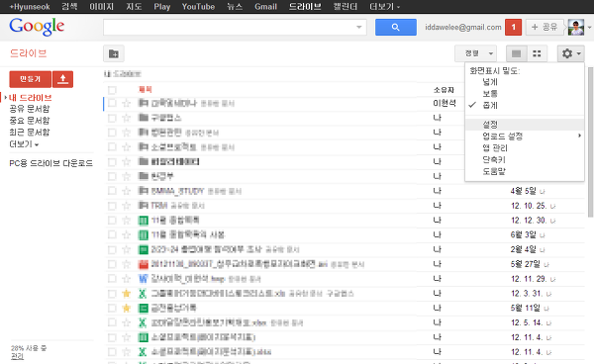Switch to list view
The width and height of the screenshot is (594, 364).
click(517, 53)
